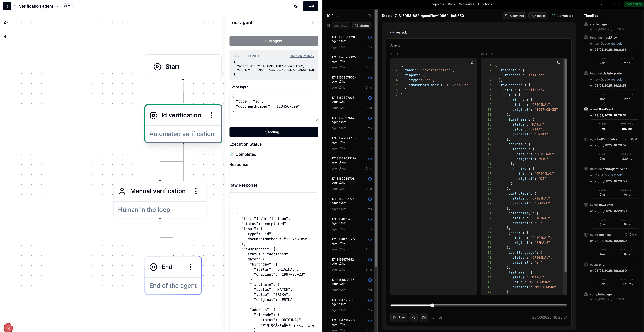
Task: Click the Run again button
Action: pyautogui.click(x=537, y=16)
